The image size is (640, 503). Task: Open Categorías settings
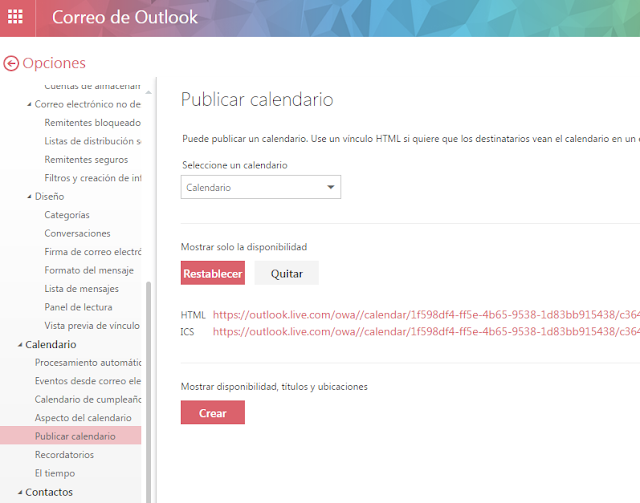click(67, 215)
